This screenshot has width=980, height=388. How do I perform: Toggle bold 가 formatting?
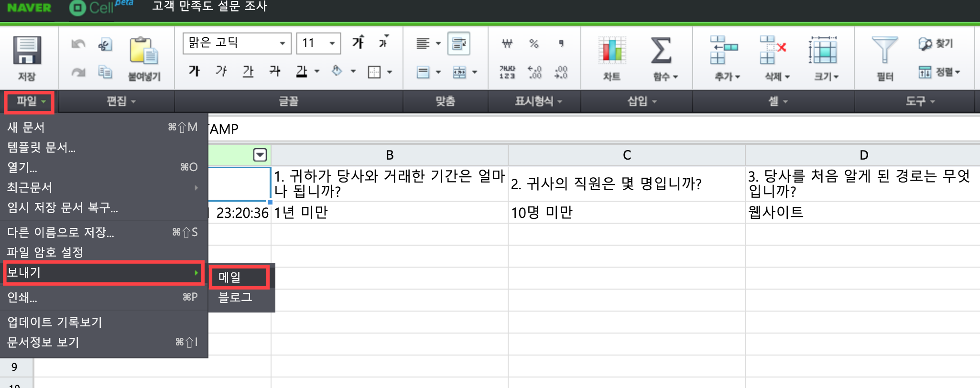click(x=194, y=72)
